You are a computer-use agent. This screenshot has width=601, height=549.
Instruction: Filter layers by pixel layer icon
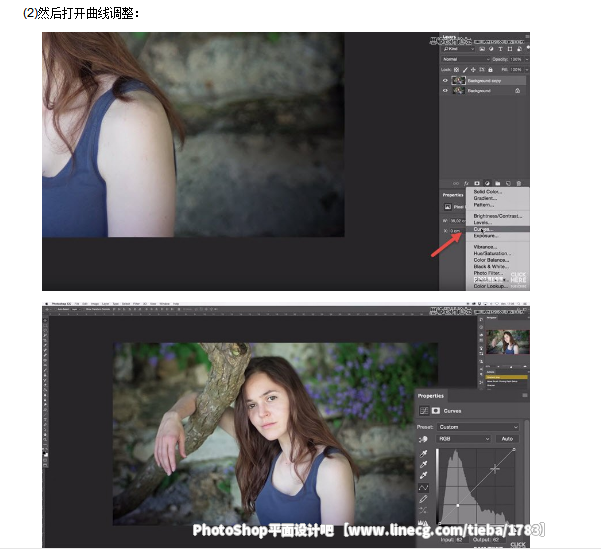482,49
